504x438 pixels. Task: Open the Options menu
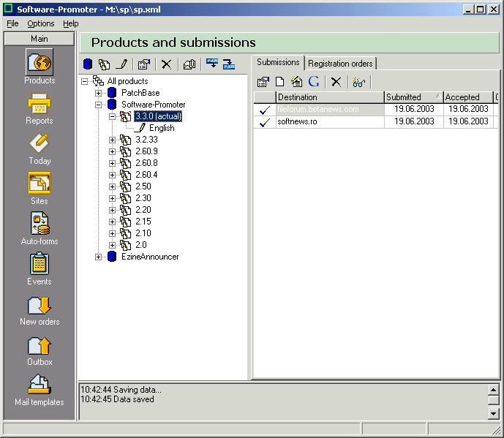tap(40, 23)
